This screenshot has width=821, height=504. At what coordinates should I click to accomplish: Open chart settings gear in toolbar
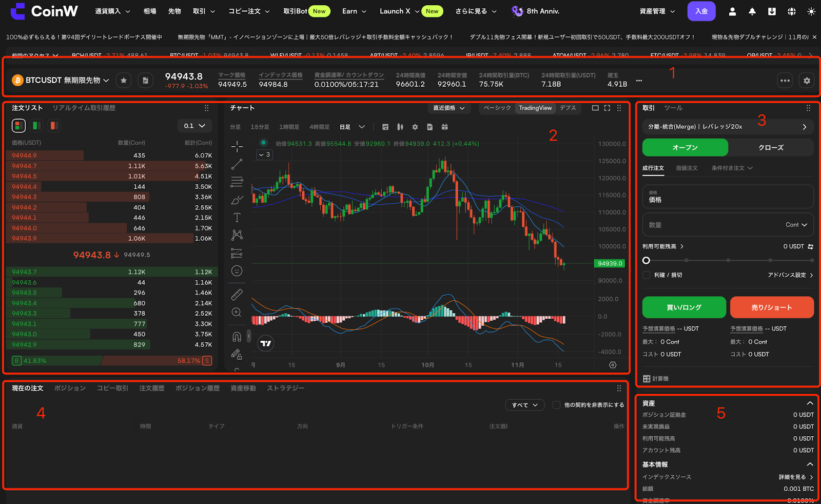click(415, 127)
